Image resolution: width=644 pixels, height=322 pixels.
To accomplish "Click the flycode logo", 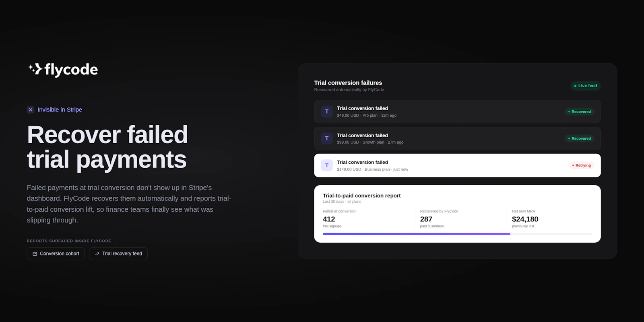I will 63,70.
